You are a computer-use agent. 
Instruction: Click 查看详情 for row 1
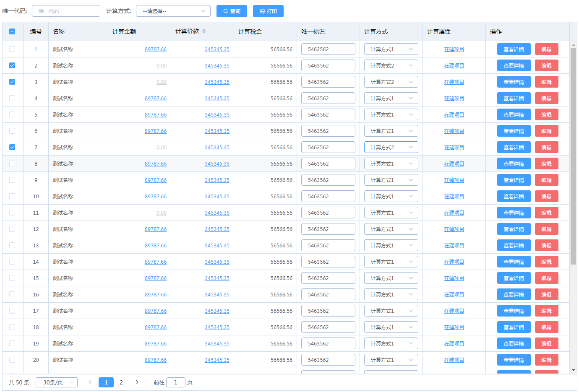[x=514, y=49]
